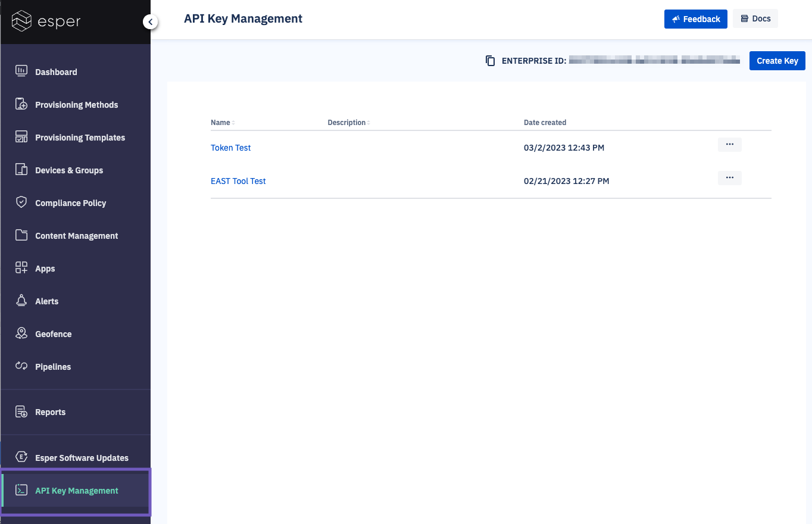The height and width of the screenshot is (524, 812).
Task: Click the Dashboard icon in sidebar
Action: [x=21, y=71]
